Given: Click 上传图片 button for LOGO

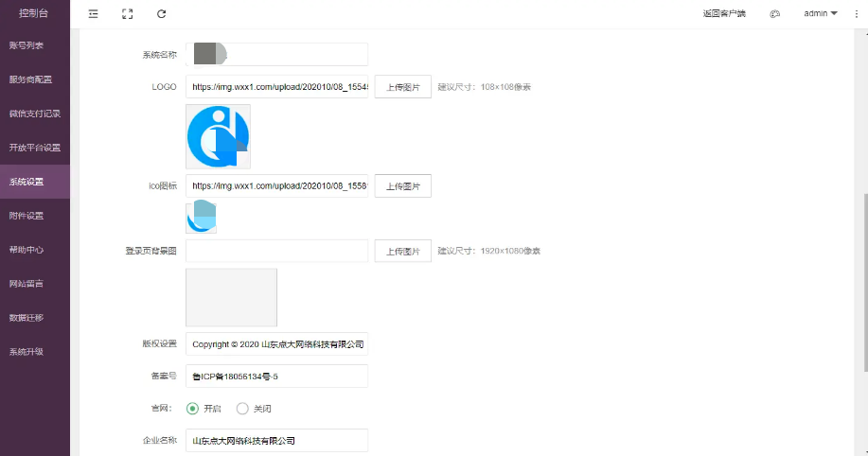Looking at the screenshot, I should (x=403, y=87).
